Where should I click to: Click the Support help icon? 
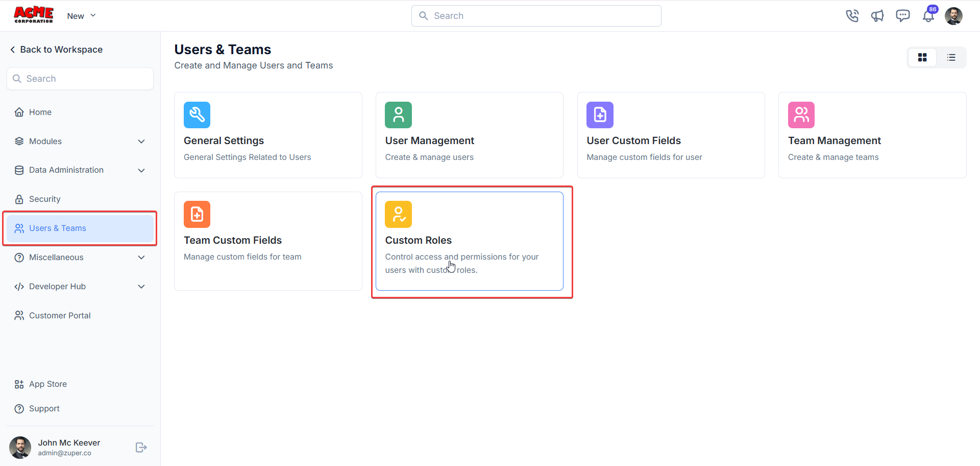[19, 409]
